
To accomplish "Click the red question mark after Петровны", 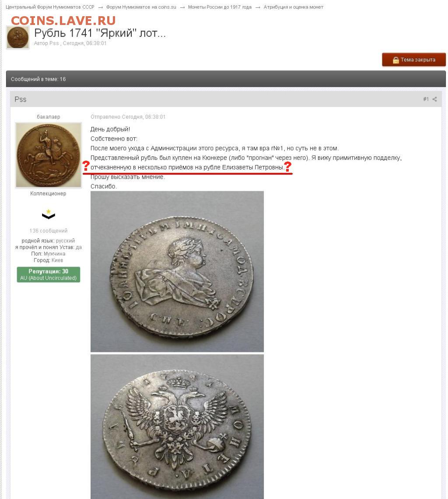I will (x=287, y=166).
